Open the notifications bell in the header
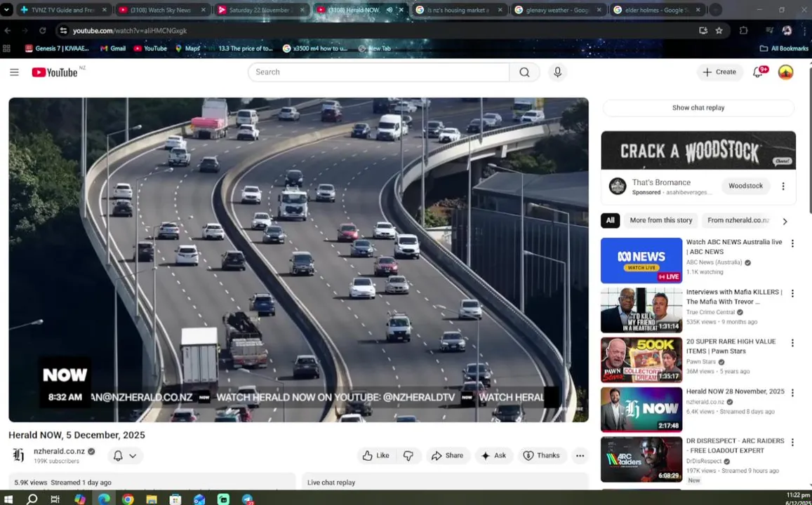The height and width of the screenshot is (505, 812). click(x=759, y=72)
